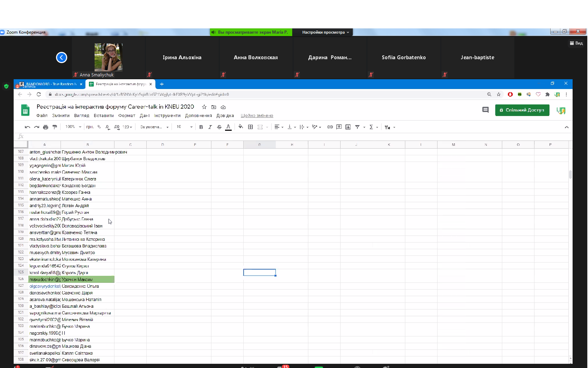Viewport: 588px width, 368px height.
Task: Open the Вставити menu
Action: coord(104,116)
